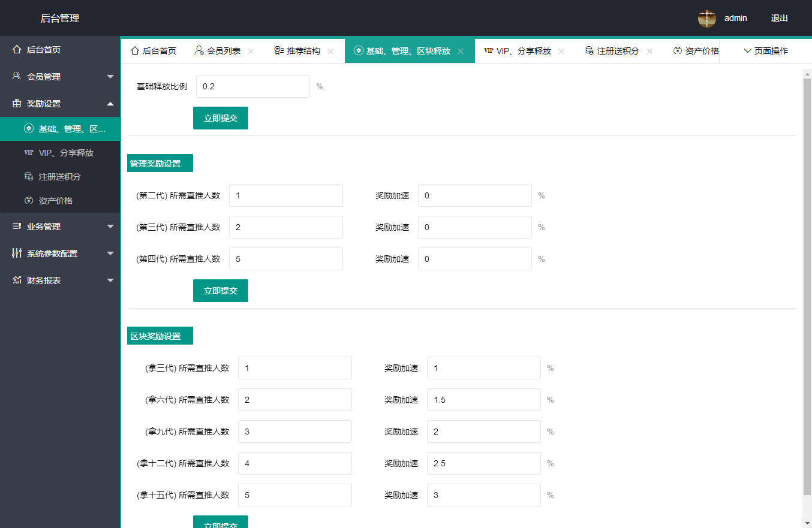Click the 系统参数配置 sliders icon

(x=17, y=254)
